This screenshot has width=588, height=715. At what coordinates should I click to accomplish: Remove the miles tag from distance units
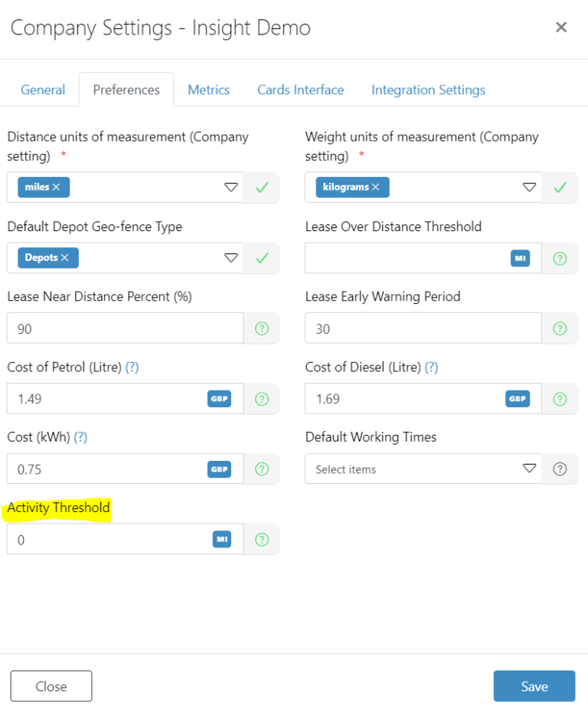tap(56, 187)
